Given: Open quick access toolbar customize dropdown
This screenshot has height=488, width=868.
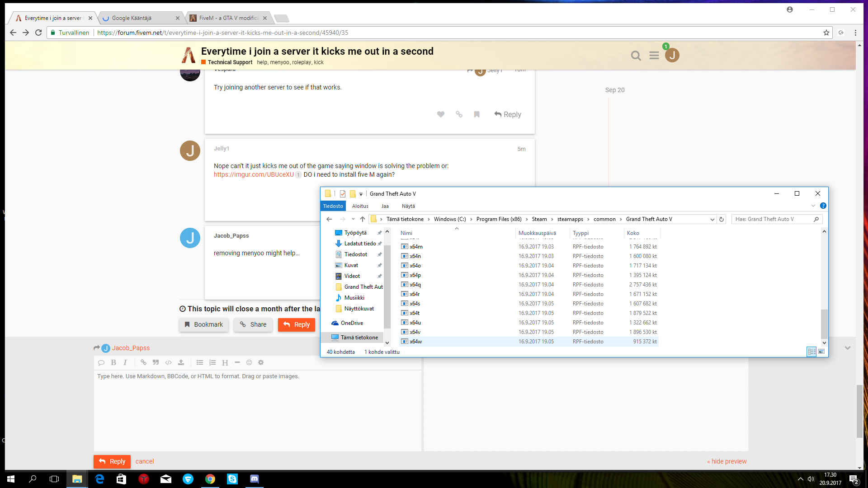Looking at the screenshot, I should coord(361,194).
